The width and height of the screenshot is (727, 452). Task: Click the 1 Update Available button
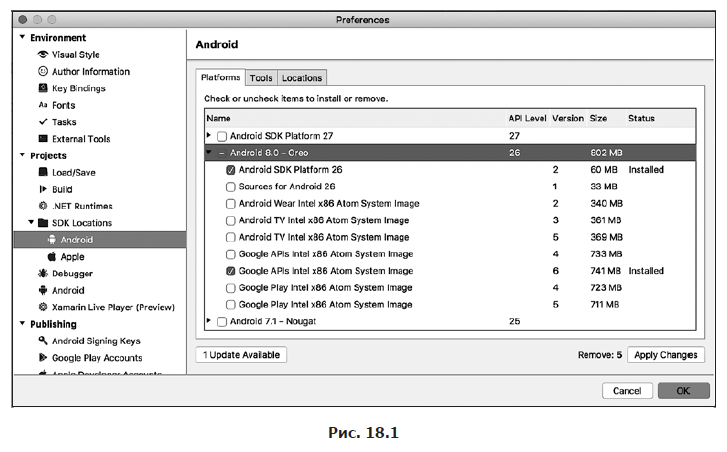[241, 355]
